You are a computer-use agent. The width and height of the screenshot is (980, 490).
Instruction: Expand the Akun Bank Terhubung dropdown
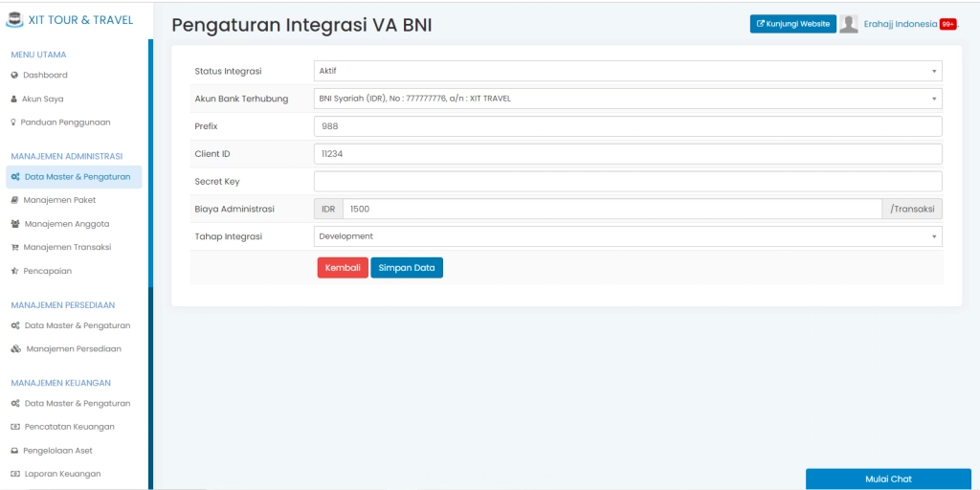[627, 98]
